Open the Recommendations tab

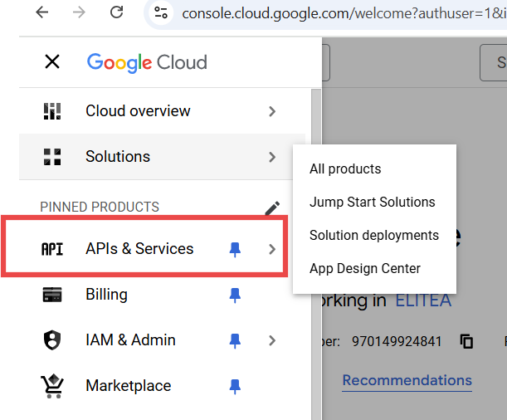click(x=407, y=380)
